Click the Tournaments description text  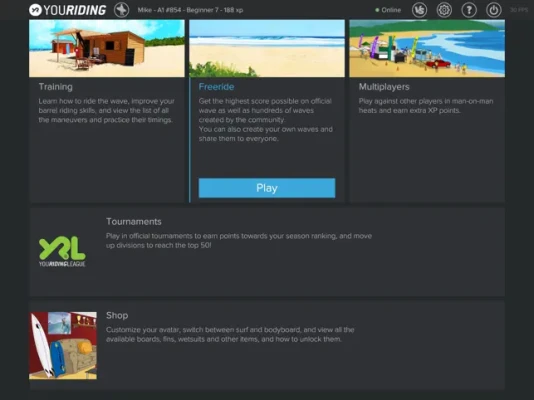click(x=239, y=240)
